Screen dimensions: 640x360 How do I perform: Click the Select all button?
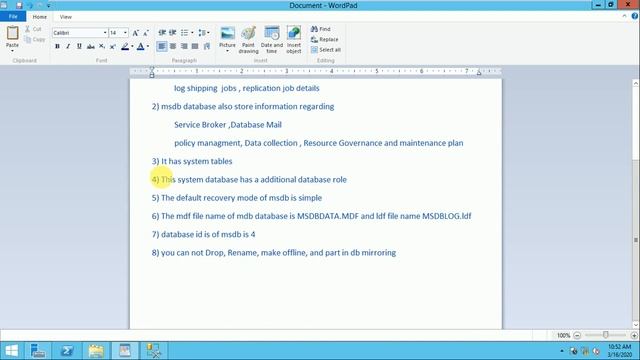pyautogui.click(x=326, y=50)
